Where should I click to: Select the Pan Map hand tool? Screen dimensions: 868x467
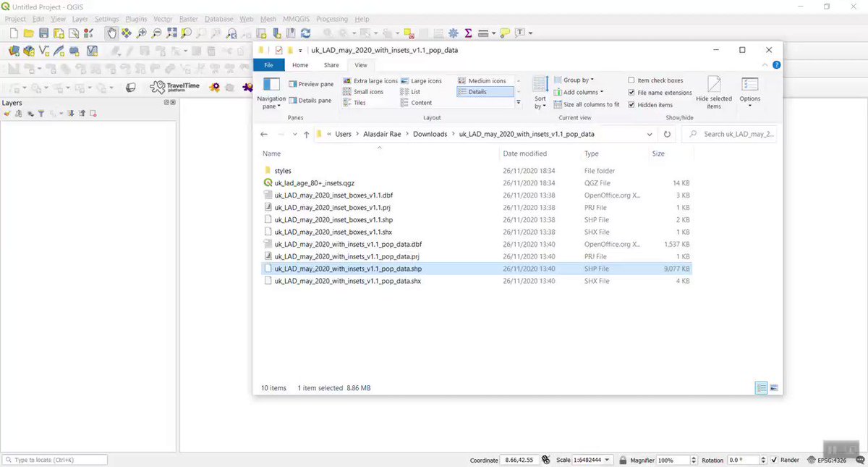click(111, 33)
